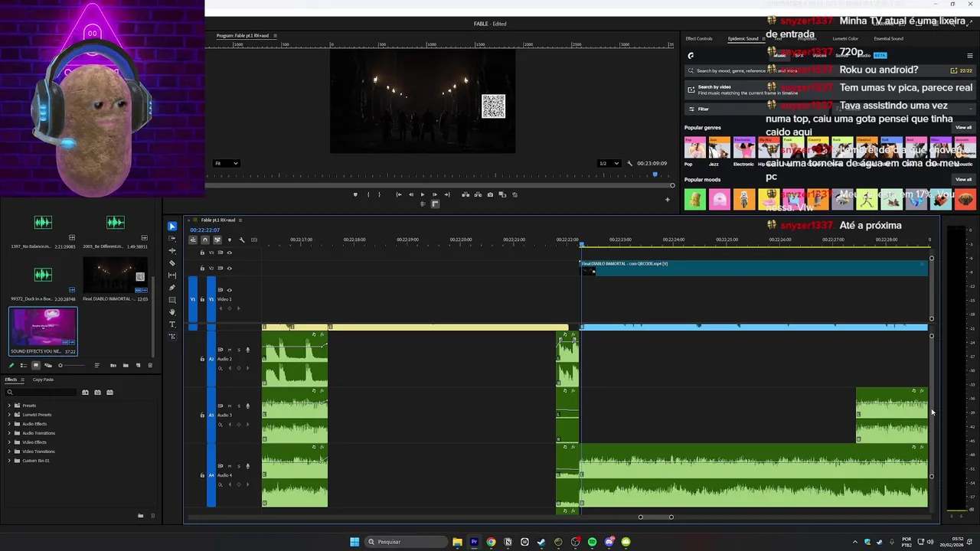980x551 pixels.
Task: Expand the Video Effects folder
Action: (9, 442)
